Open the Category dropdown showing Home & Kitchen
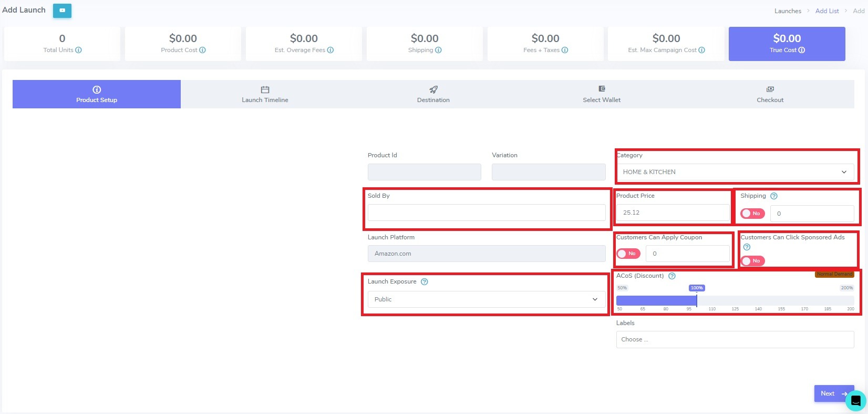The height and width of the screenshot is (414, 868). coord(735,172)
